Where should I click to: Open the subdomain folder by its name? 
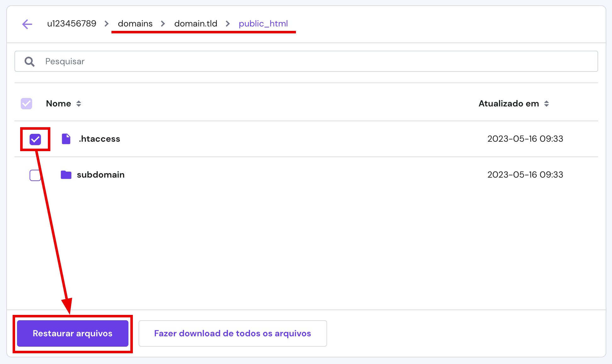pos(100,175)
